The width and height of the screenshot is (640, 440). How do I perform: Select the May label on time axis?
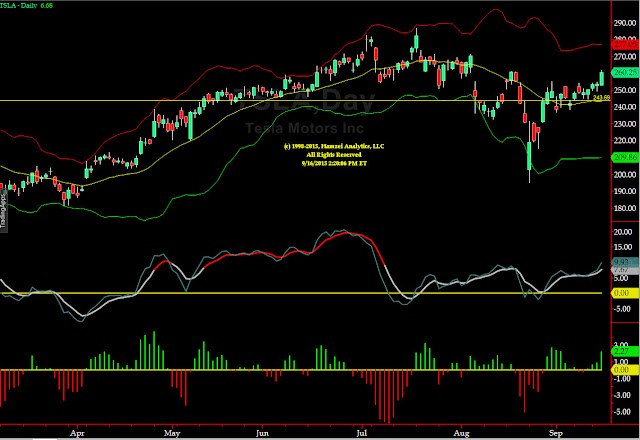(172, 433)
